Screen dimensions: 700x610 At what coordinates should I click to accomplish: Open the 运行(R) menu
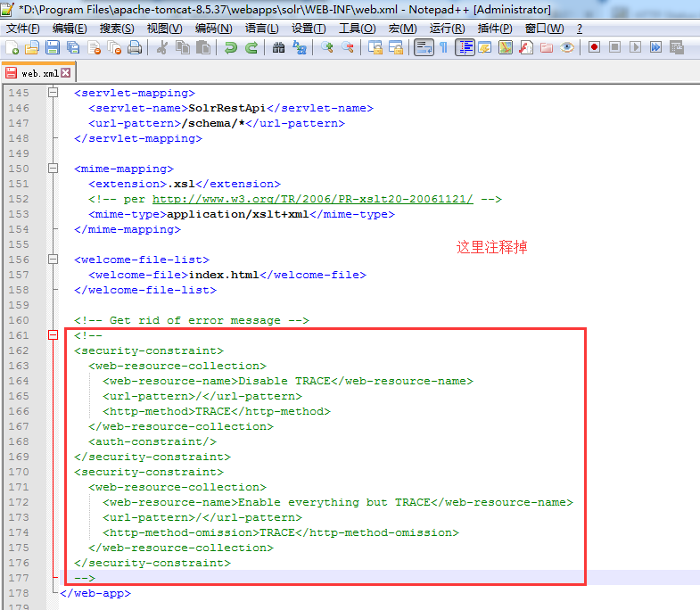[x=448, y=29]
